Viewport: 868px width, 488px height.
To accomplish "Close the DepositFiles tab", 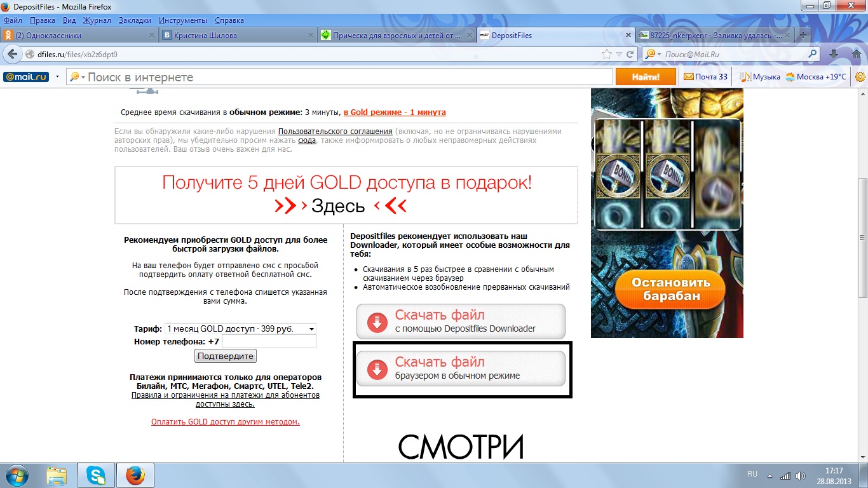I will click(629, 36).
